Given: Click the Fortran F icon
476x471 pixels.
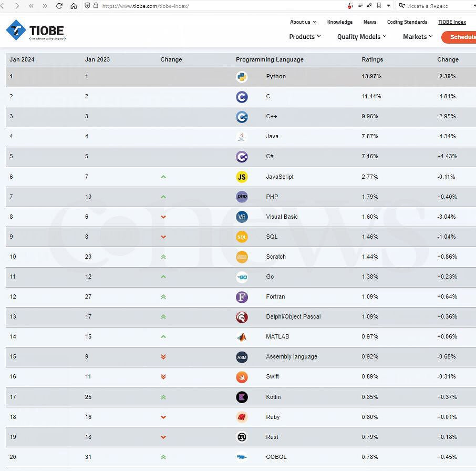Looking at the screenshot, I should coord(242,297).
